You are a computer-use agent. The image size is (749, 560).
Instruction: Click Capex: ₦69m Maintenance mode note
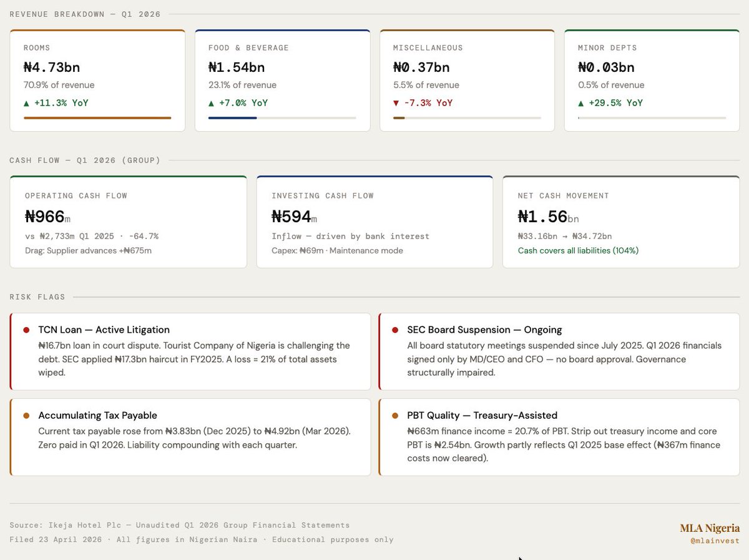(x=337, y=250)
